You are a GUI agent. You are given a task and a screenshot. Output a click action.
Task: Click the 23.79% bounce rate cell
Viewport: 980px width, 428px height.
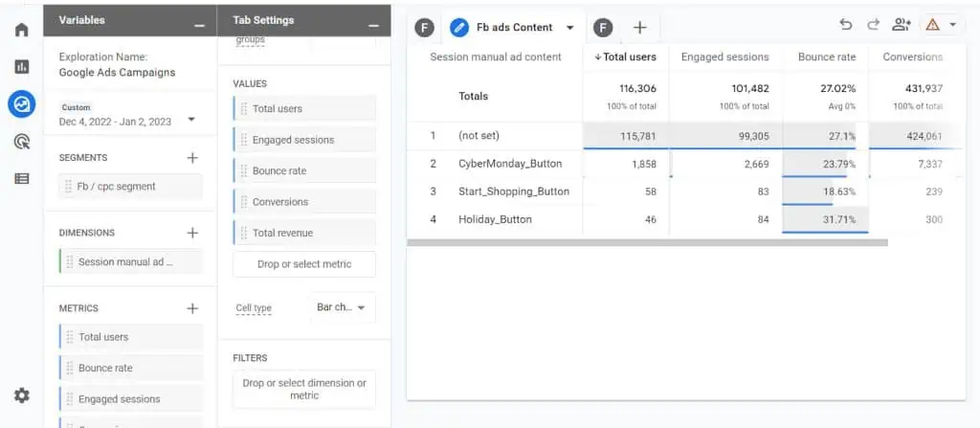(x=825, y=164)
